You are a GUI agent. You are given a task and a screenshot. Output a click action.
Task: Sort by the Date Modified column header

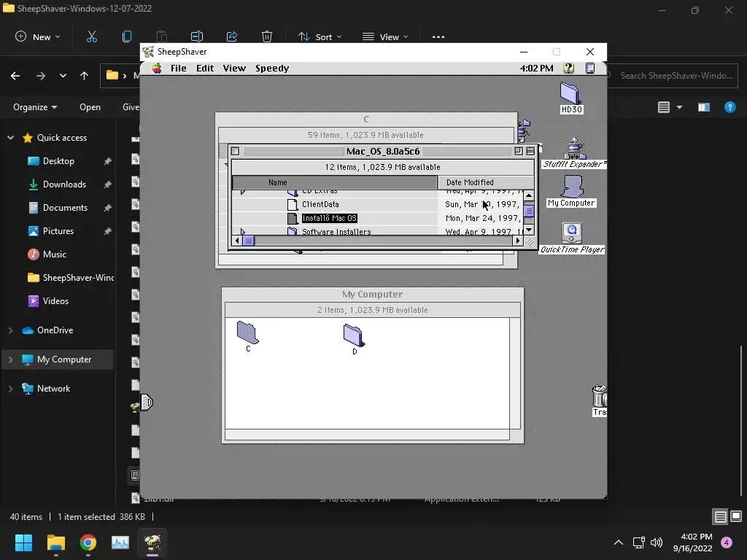[x=485, y=182]
